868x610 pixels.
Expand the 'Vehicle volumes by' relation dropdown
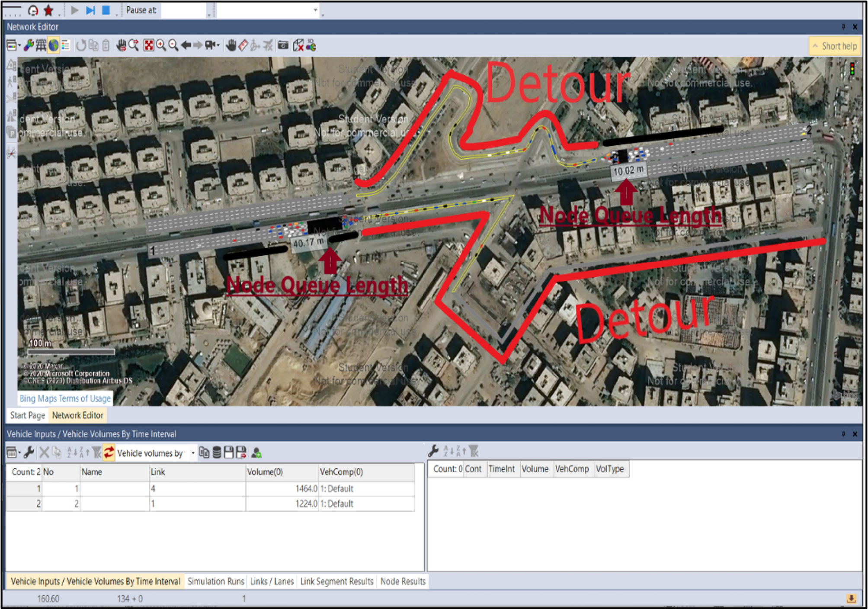coord(193,453)
